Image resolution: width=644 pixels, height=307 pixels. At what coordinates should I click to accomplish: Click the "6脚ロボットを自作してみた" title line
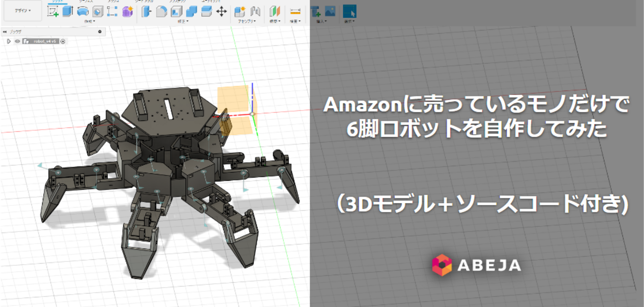click(476, 129)
